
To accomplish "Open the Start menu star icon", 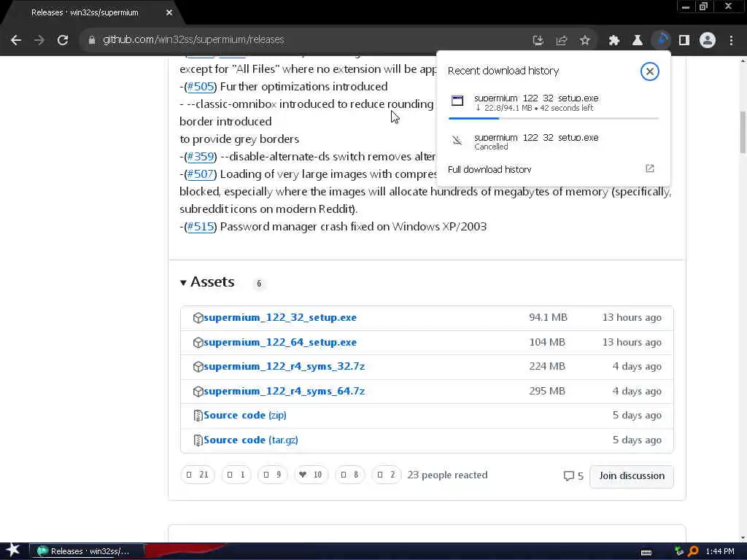I will point(12,551).
